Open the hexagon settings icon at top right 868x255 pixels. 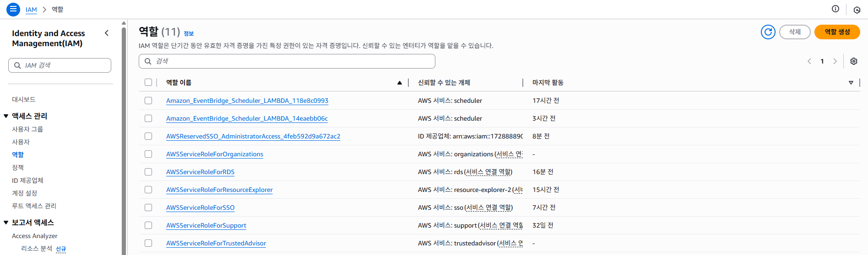(x=857, y=10)
